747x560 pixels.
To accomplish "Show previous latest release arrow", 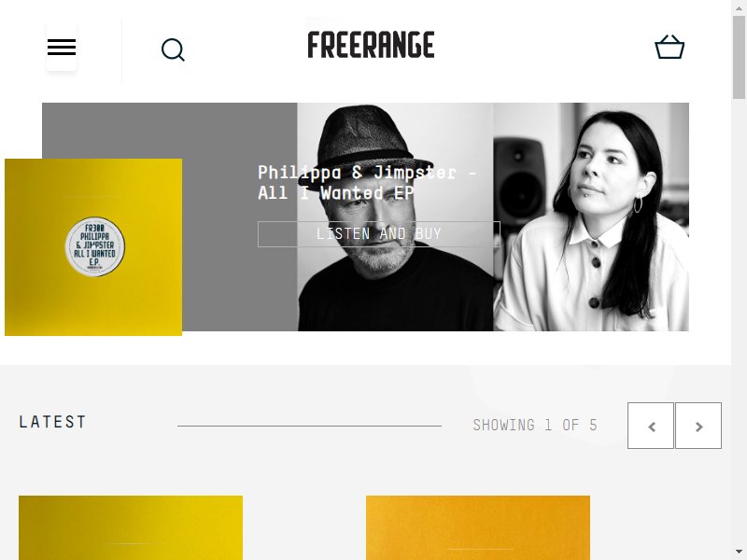I will coord(651,426).
